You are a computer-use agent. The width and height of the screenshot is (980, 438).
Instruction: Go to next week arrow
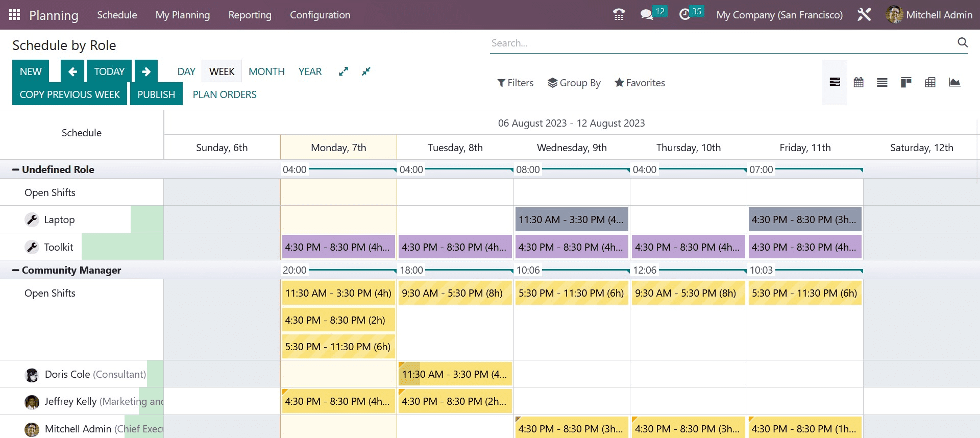(x=146, y=71)
